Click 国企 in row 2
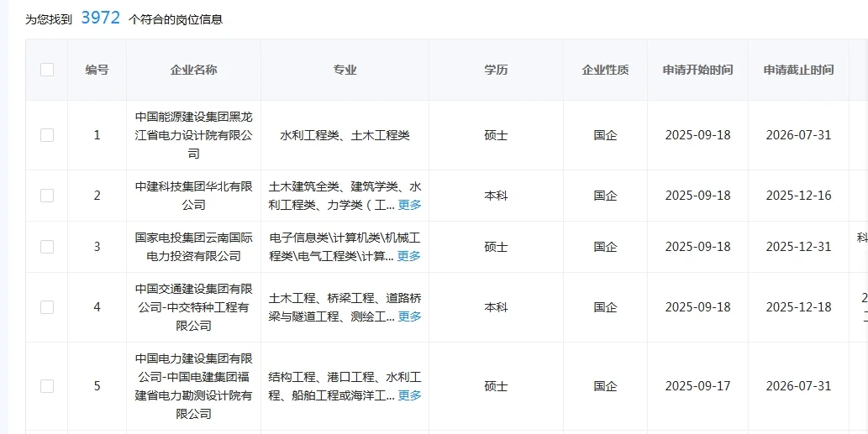 (605, 196)
